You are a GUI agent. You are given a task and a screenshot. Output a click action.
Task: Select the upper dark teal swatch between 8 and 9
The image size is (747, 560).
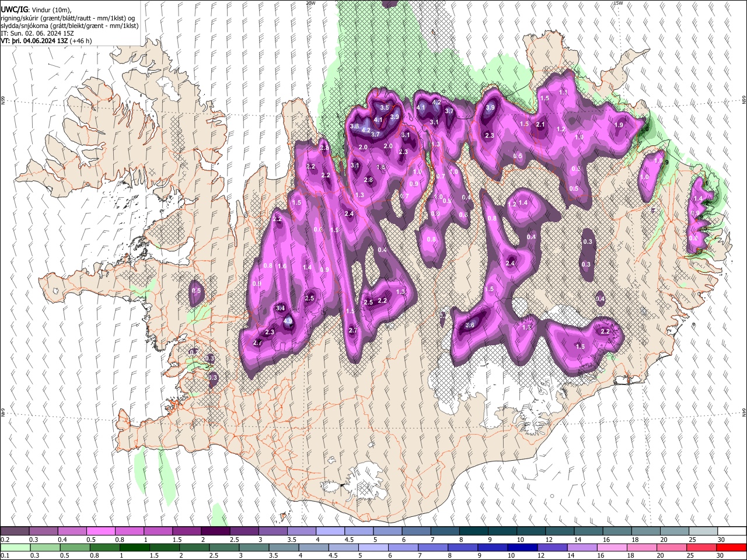click(x=473, y=531)
